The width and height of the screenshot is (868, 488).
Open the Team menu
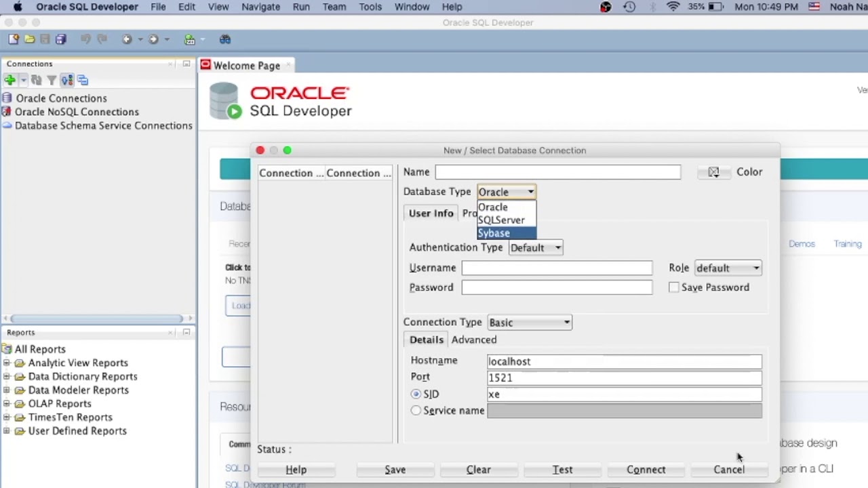(x=334, y=7)
